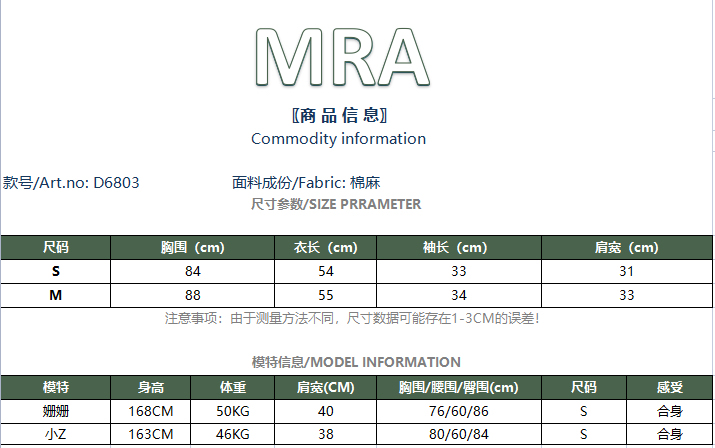Click the model name 小Z

(x=56, y=434)
